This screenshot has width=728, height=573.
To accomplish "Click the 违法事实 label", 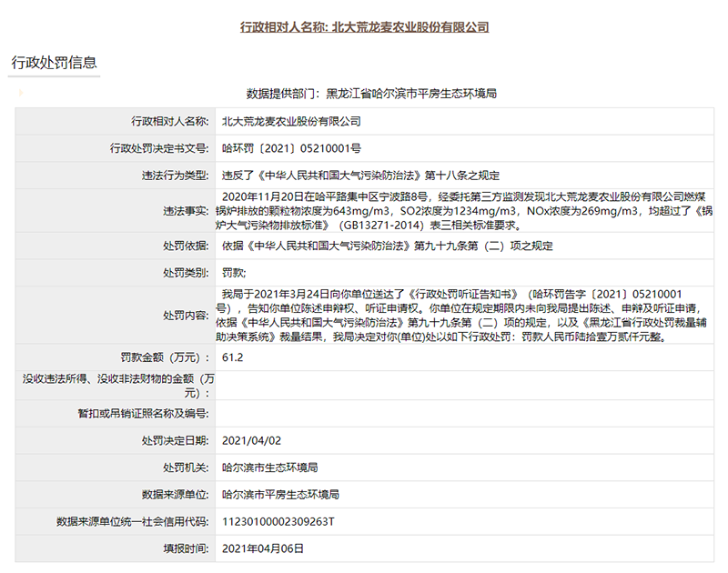I will 186,211.
